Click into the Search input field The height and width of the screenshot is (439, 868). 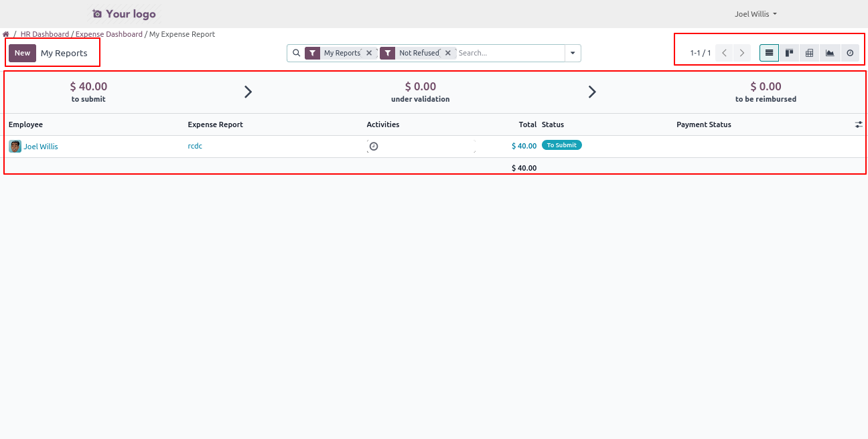[x=509, y=53]
